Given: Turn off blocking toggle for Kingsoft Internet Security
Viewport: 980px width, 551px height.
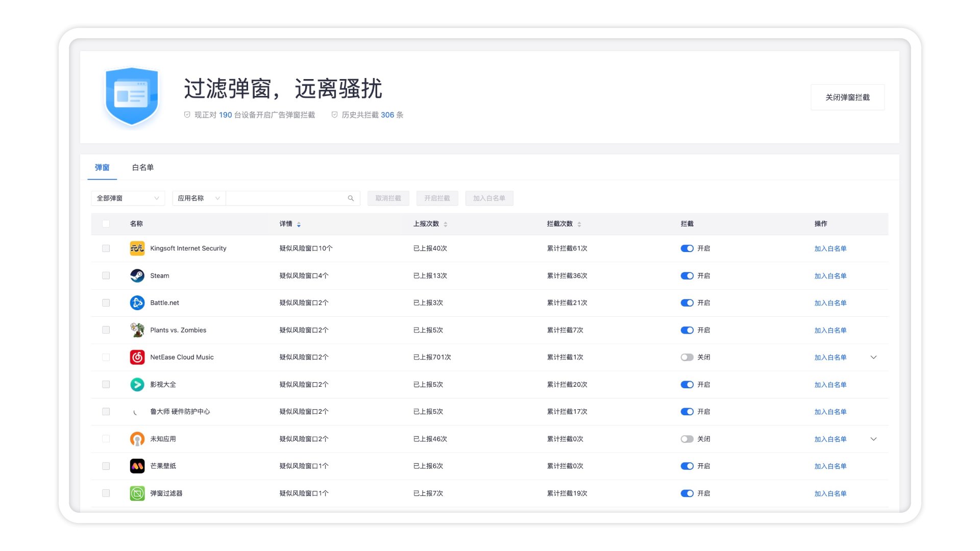Looking at the screenshot, I should [x=687, y=248].
